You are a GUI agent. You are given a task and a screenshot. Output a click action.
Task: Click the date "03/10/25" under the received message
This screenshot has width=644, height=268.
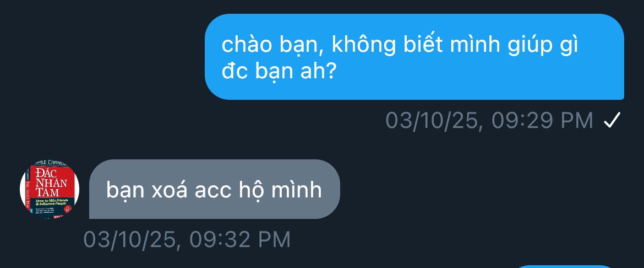pyautogui.click(x=130, y=239)
